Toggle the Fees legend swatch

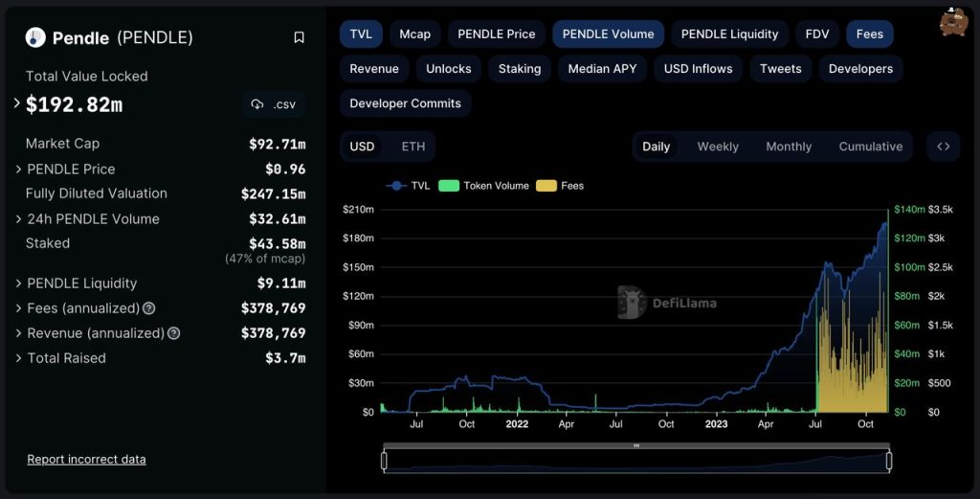[x=546, y=186]
